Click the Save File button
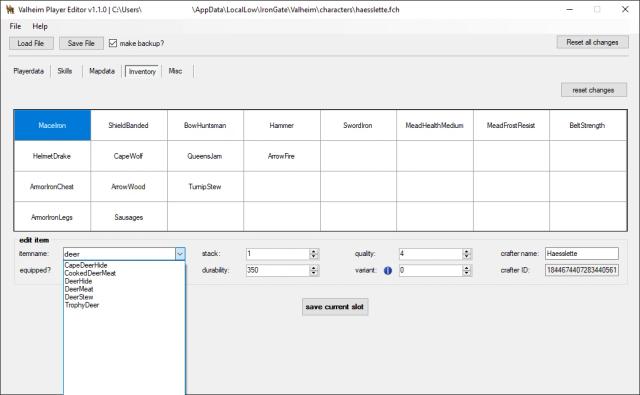This screenshot has height=395, width=640. 81,43
